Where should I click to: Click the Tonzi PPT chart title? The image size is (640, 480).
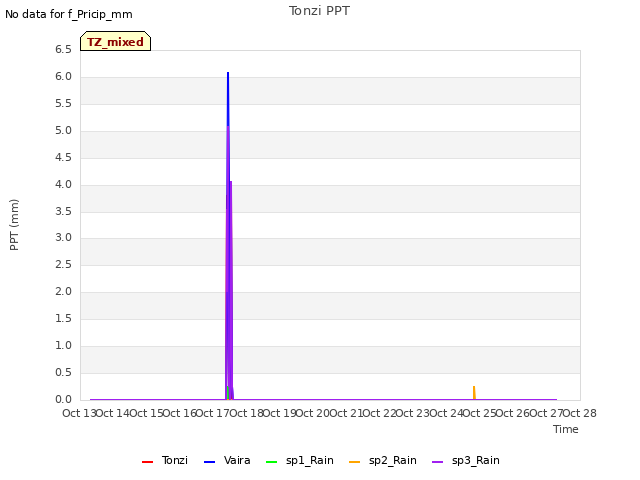point(319,11)
